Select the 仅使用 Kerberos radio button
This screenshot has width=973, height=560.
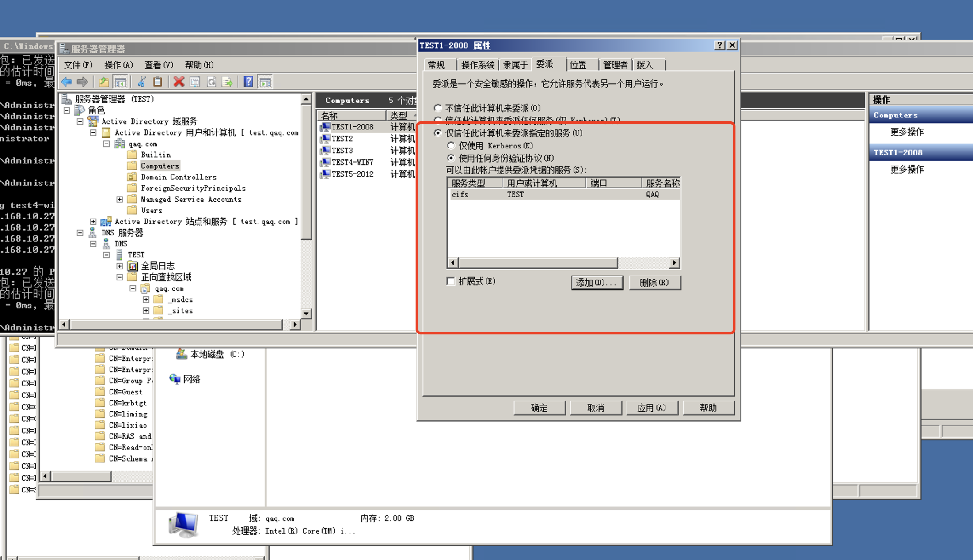click(x=451, y=145)
